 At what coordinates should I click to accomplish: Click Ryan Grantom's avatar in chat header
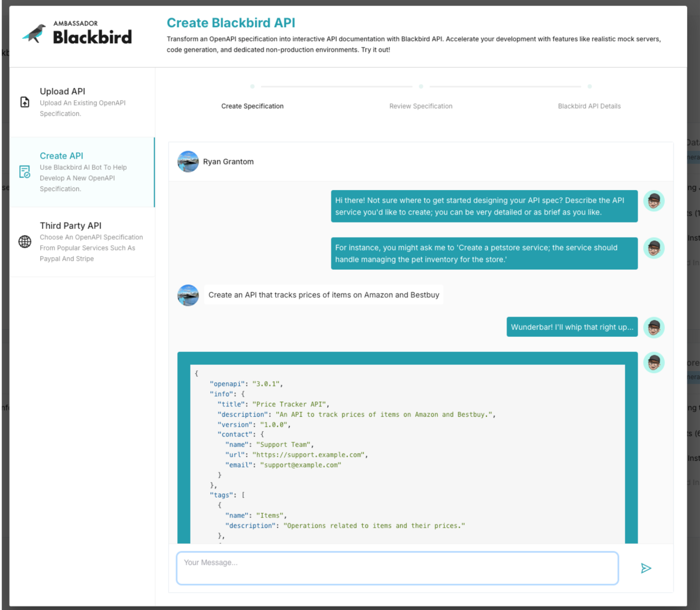(x=188, y=162)
